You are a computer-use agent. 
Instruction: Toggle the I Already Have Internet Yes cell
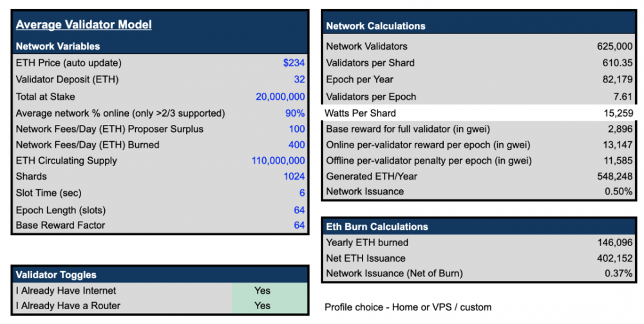pyautogui.click(x=262, y=291)
